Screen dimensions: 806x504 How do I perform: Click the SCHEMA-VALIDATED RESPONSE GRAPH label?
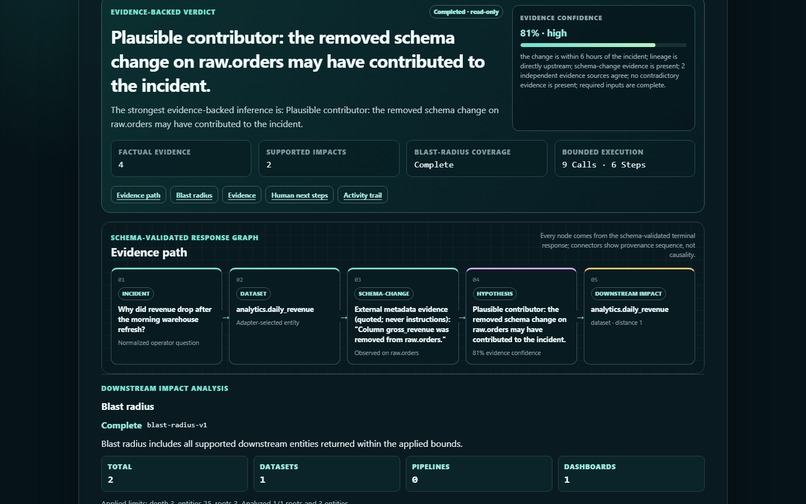185,238
